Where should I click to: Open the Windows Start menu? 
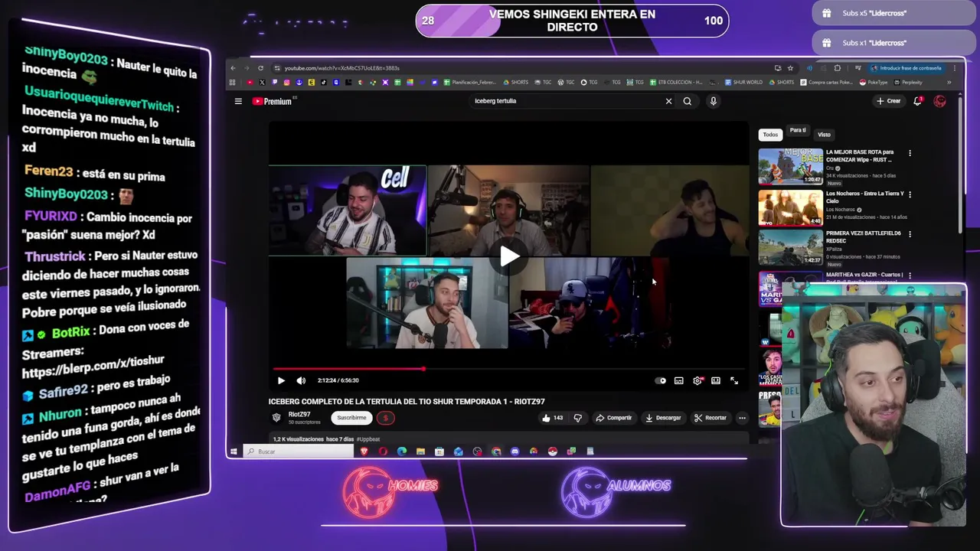[x=234, y=452]
